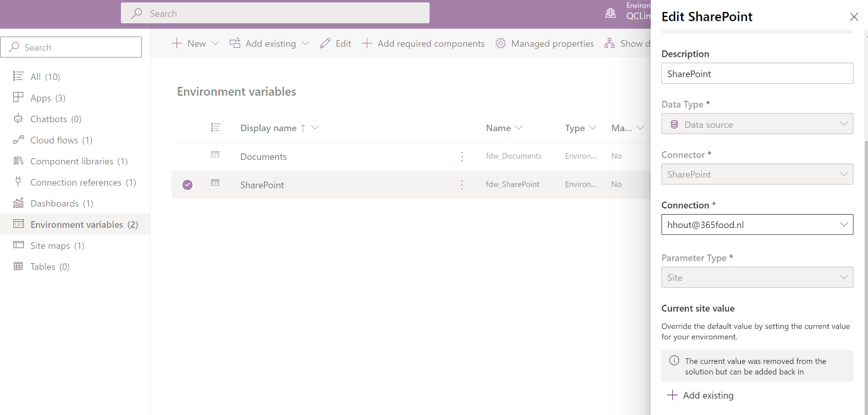Image resolution: width=868 pixels, height=415 pixels.
Task: Expand the Add existing toolbar dropdown arrow
Action: (x=306, y=43)
